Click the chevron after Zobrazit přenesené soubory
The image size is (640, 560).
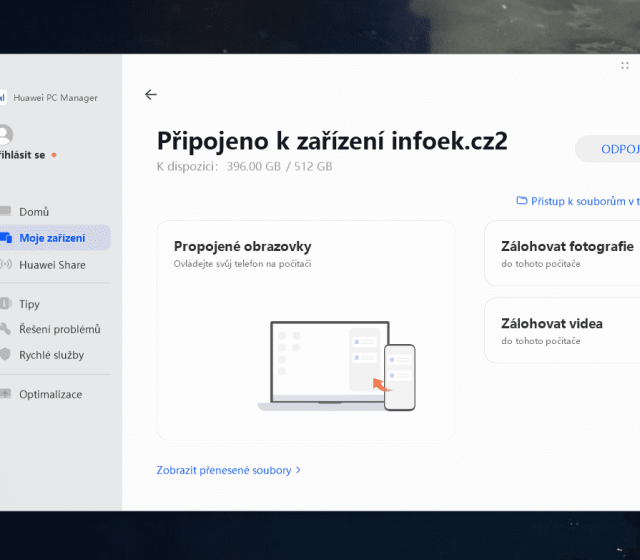[x=298, y=469]
